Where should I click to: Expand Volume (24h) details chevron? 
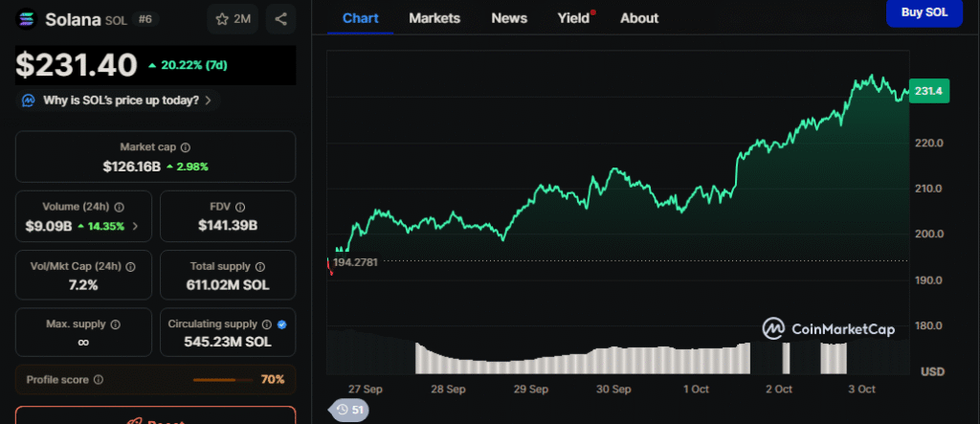tap(135, 227)
